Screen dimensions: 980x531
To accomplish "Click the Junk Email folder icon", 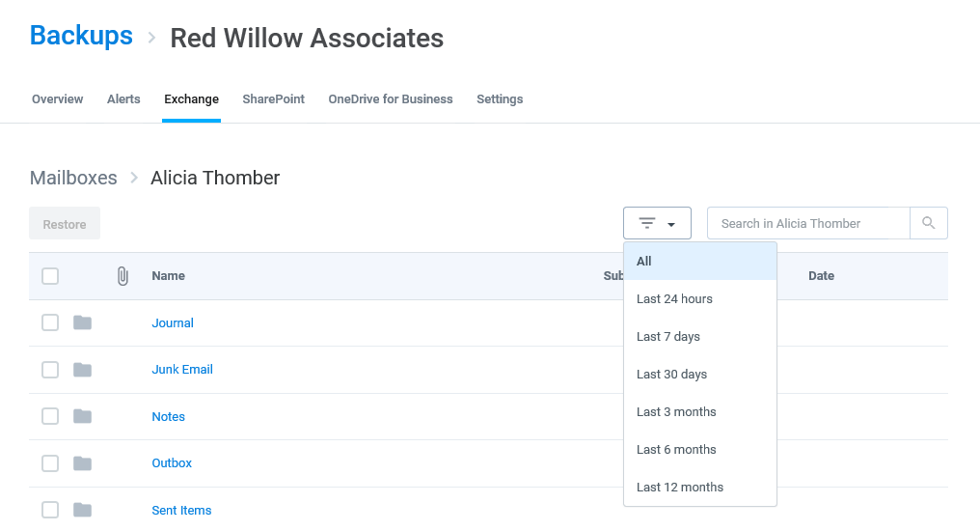I will (83, 370).
